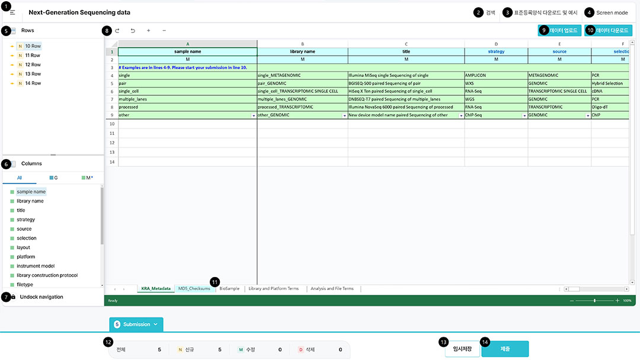Image resolution: width=640 pixels, height=364 pixels.
Task: Click the 제출 submit button
Action: (x=505, y=349)
